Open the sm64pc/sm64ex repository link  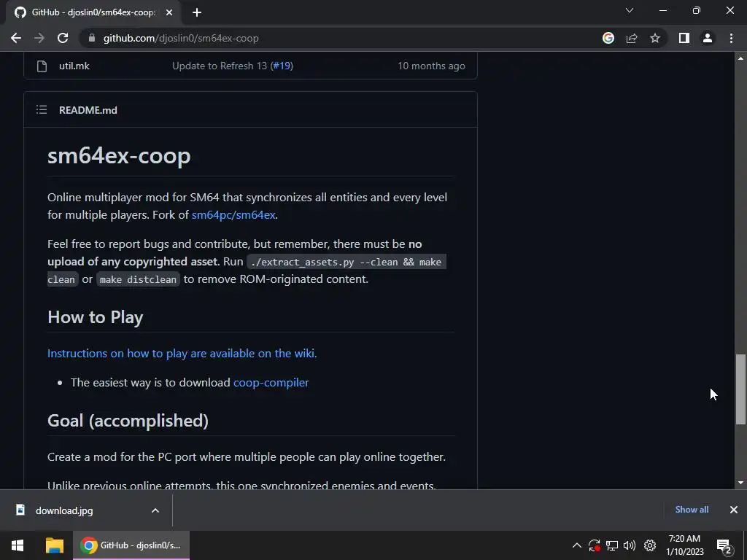click(233, 215)
